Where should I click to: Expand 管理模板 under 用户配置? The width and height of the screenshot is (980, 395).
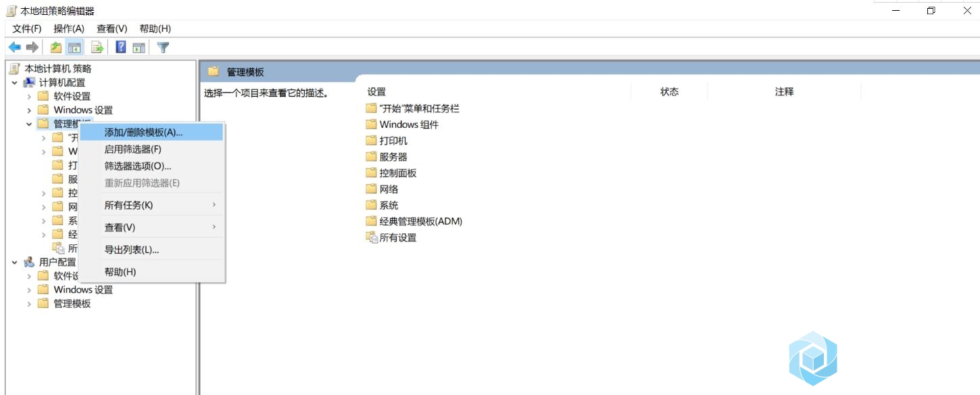point(29,304)
